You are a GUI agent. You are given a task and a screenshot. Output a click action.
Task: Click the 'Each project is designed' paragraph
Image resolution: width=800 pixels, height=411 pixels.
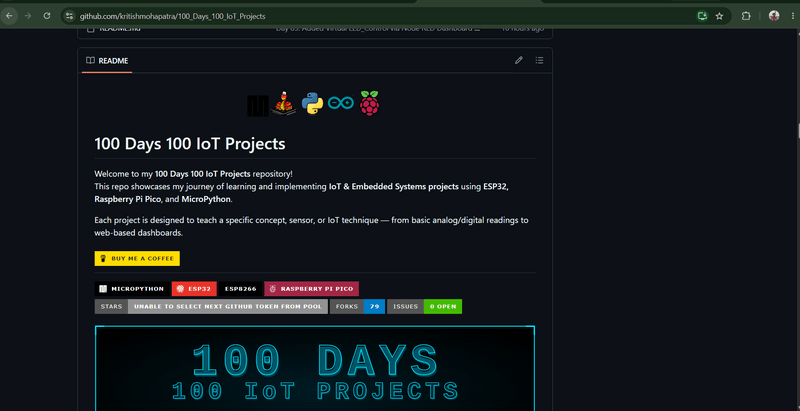click(x=311, y=226)
